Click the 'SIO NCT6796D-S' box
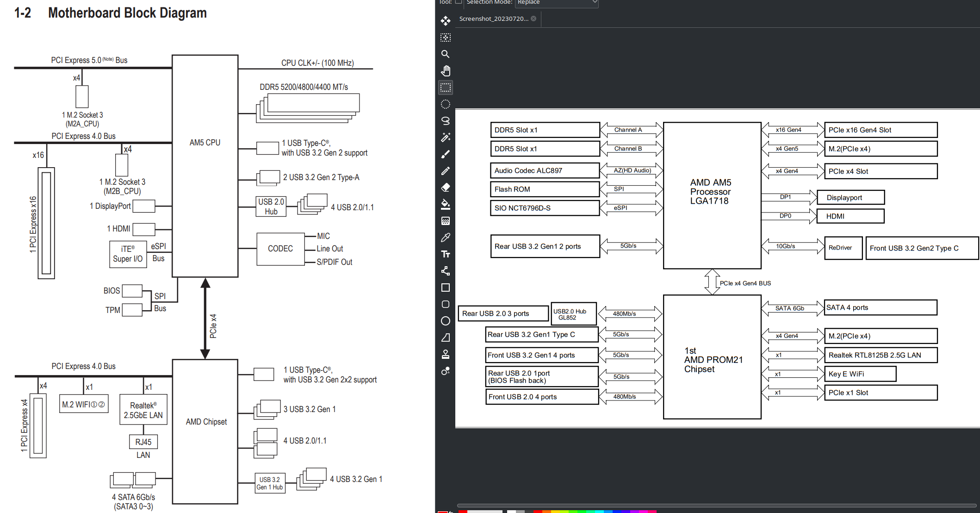Screen dimensions: 980x513 [545, 208]
